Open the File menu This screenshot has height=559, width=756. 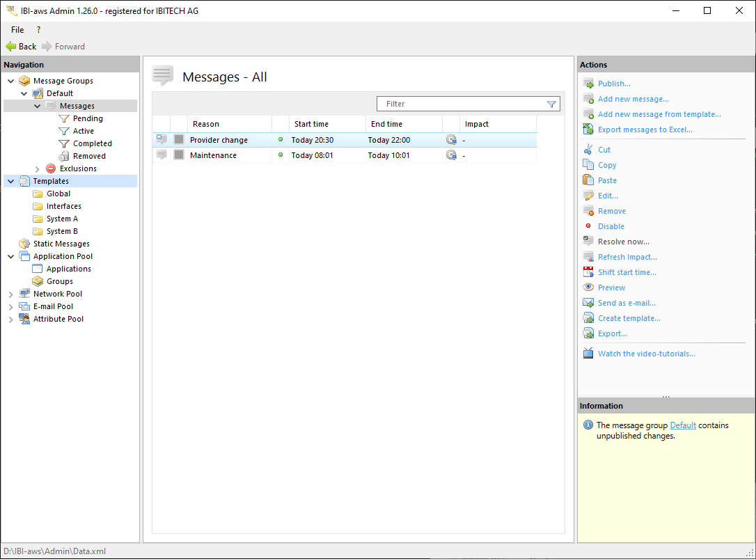click(x=17, y=30)
